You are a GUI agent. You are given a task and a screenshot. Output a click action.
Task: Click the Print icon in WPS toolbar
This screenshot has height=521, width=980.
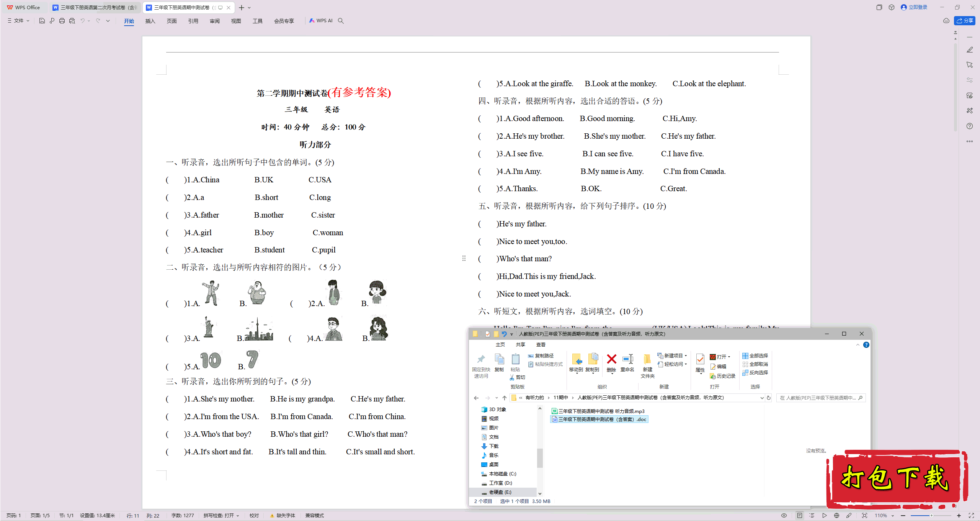point(62,21)
